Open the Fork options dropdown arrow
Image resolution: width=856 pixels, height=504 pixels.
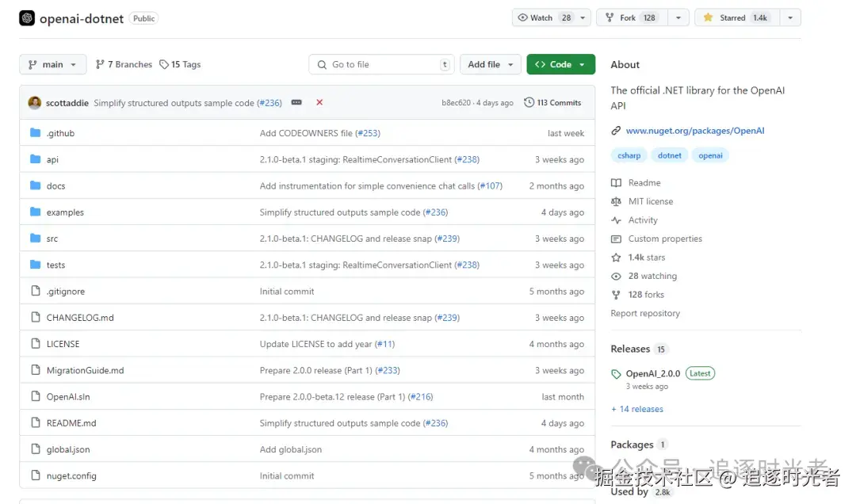[678, 17]
